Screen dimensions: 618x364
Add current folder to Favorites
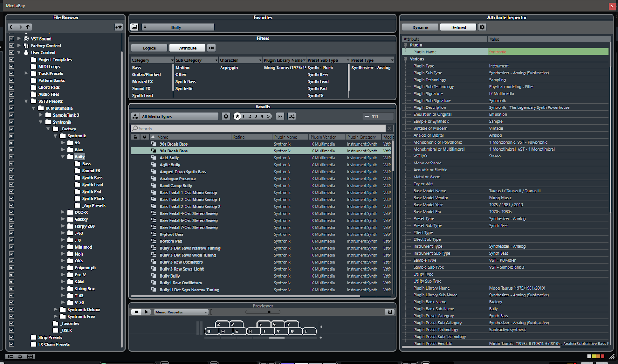(119, 27)
